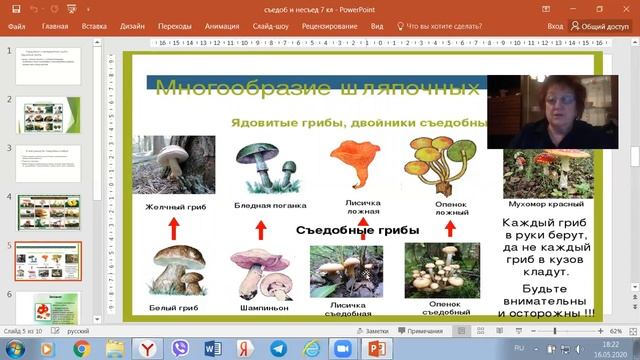Image resolution: width=640 pixels, height=360 pixels.
Task: Toggle the ribbon display options icon
Action: click(546, 9)
